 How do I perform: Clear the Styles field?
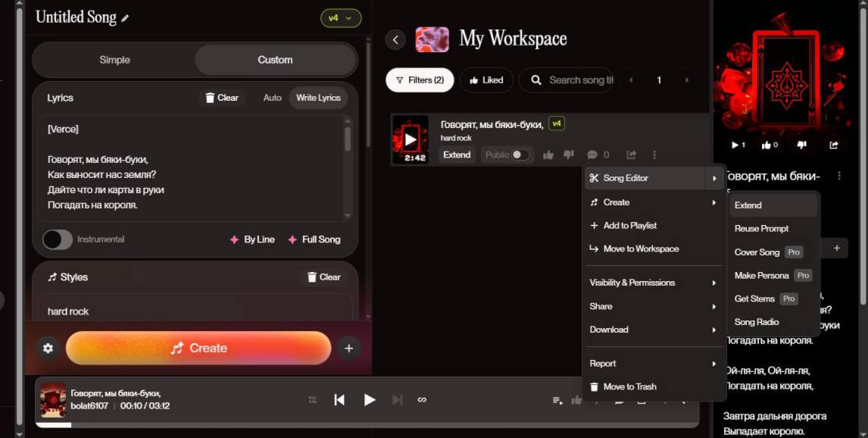click(x=324, y=277)
